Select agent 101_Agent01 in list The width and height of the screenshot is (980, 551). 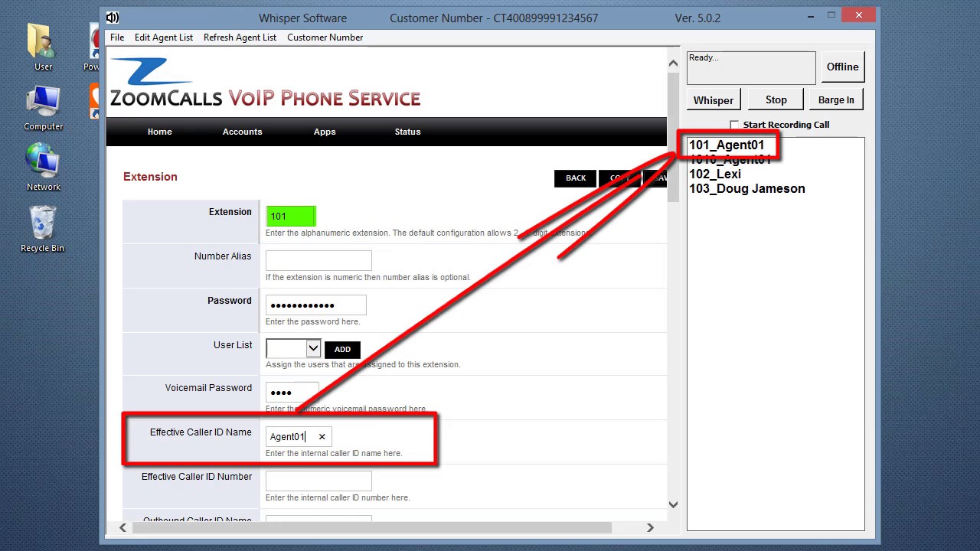pyautogui.click(x=727, y=145)
